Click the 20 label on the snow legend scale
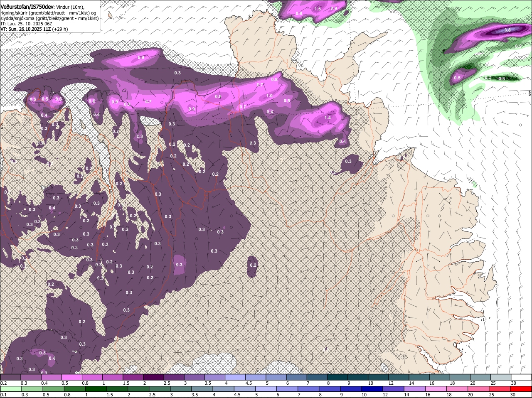This screenshot has height=398, width=532. click(473, 383)
